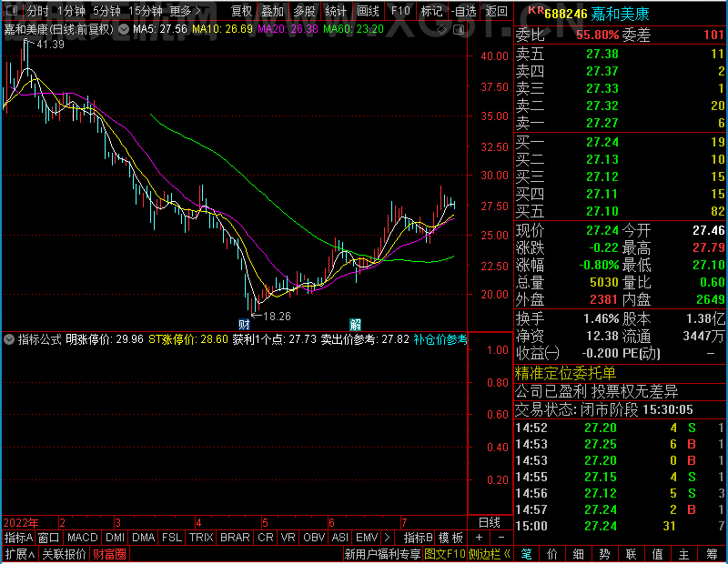
Task: Expand the 指标公式 indicator dropdown arrow
Action: click(9, 339)
